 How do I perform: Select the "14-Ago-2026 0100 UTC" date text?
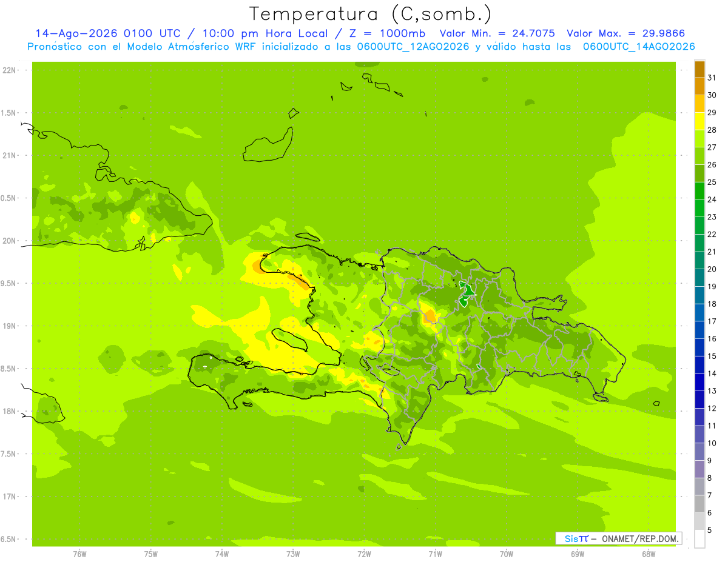tap(109, 33)
